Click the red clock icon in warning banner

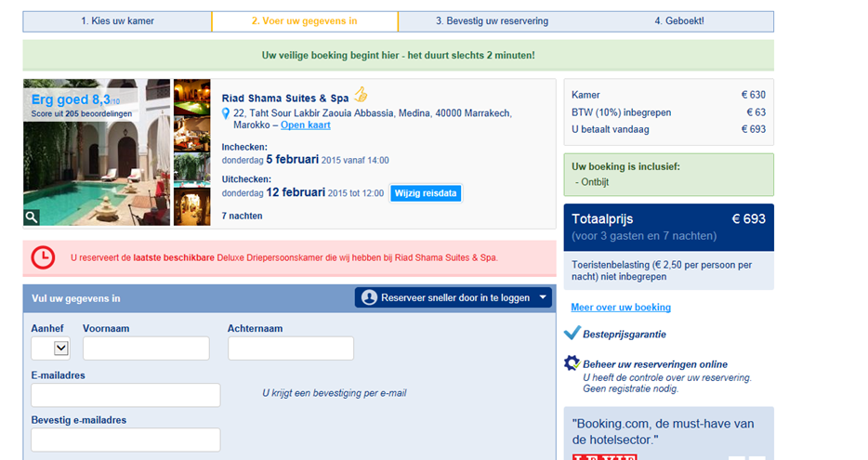(43, 258)
